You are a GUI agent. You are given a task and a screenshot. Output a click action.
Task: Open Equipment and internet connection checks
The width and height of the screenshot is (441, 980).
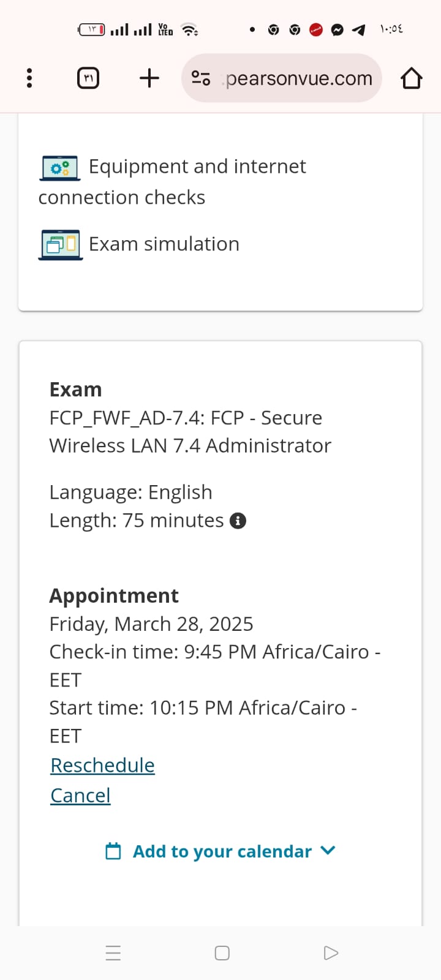[197, 167]
